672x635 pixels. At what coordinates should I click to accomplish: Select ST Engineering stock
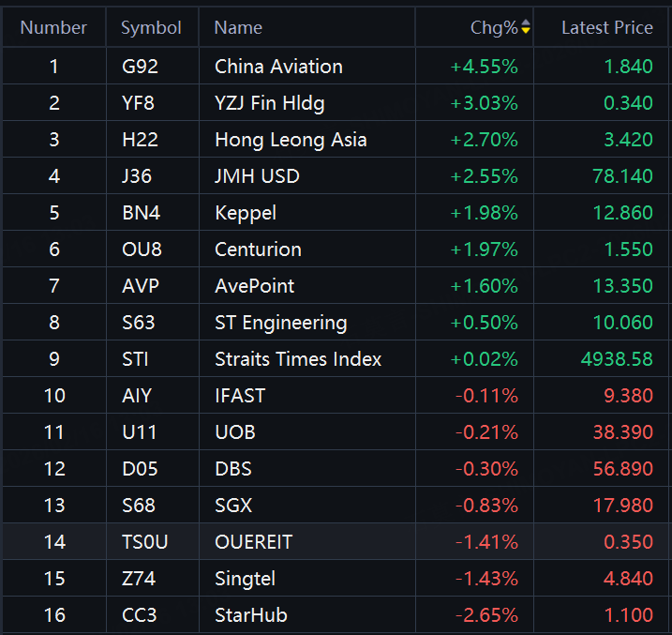point(280,323)
